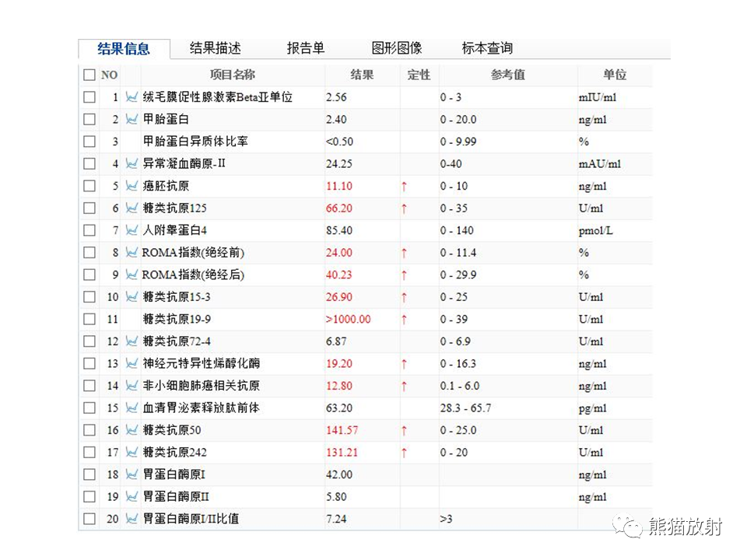This screenshot has height=560, width=747.
Task: Toggle the select-all checkbox beside NO header
Action: pos(89,75)
